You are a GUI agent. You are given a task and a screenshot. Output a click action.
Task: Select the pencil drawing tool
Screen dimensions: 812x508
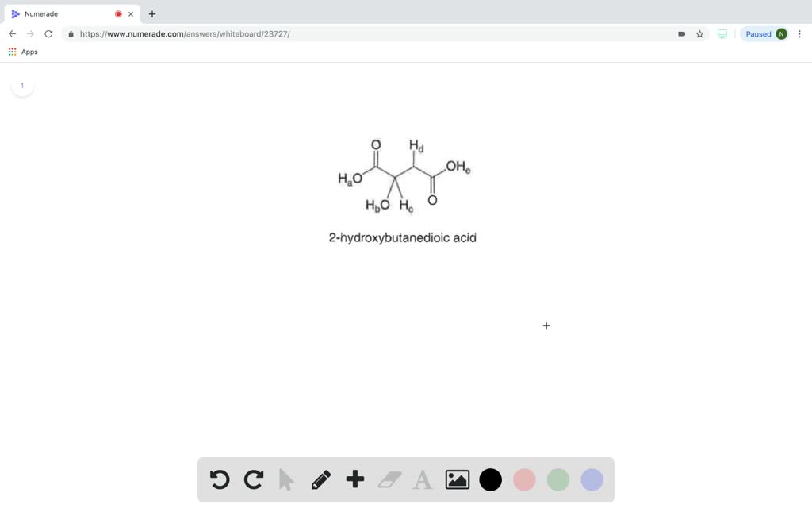pos(320,479)
